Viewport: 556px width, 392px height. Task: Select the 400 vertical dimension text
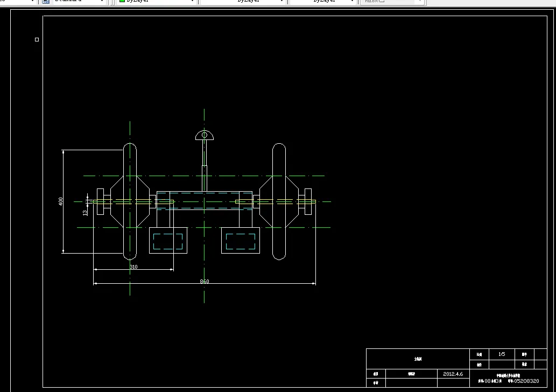pos(61,201)
